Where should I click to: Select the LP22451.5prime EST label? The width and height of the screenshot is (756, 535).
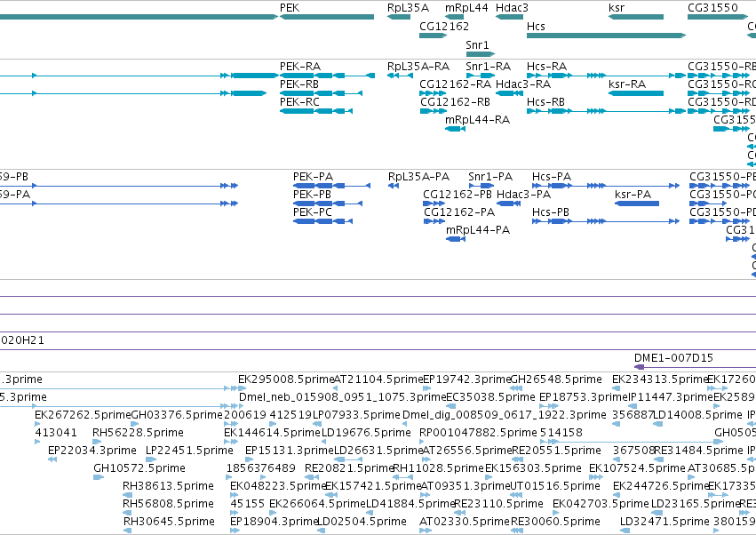(189, 451)
